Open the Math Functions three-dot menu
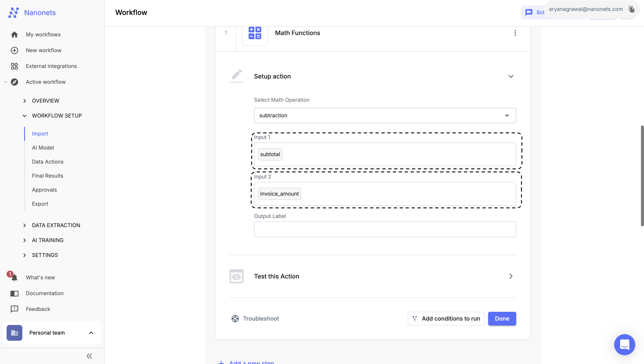The width and height of the screenshot is (644, 364). [x=515, y=33]
